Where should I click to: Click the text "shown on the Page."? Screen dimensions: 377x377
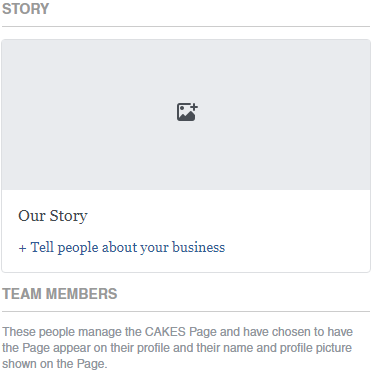(x=55, y=364)
